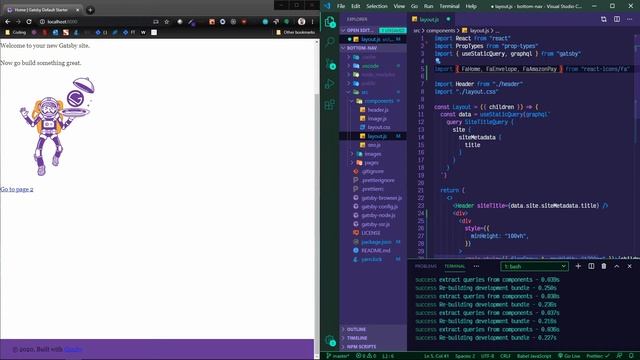Open Run and Debug view in activity bar
The image size is (640, 360).
(x=330, y=84)
